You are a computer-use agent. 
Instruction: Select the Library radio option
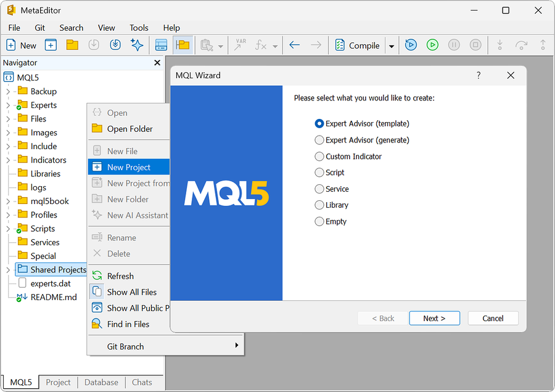coord(332,205)
